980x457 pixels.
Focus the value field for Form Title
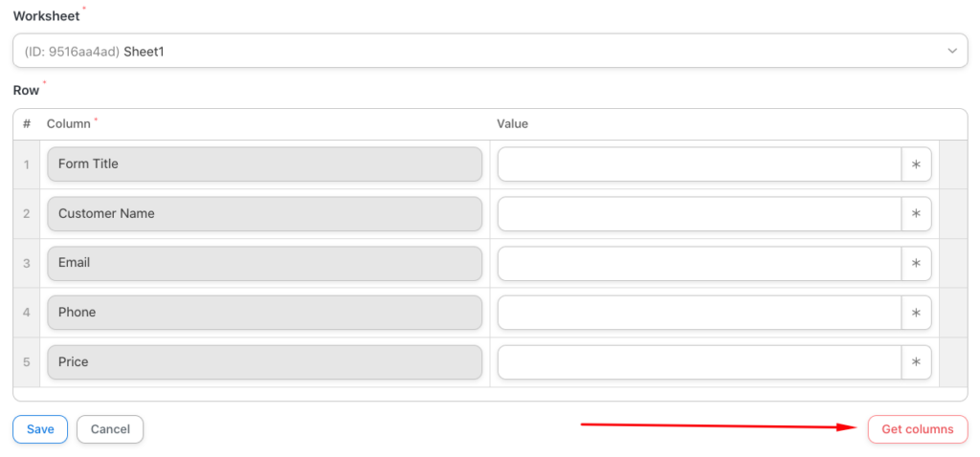pyautogui.click(x=700, y=164)
